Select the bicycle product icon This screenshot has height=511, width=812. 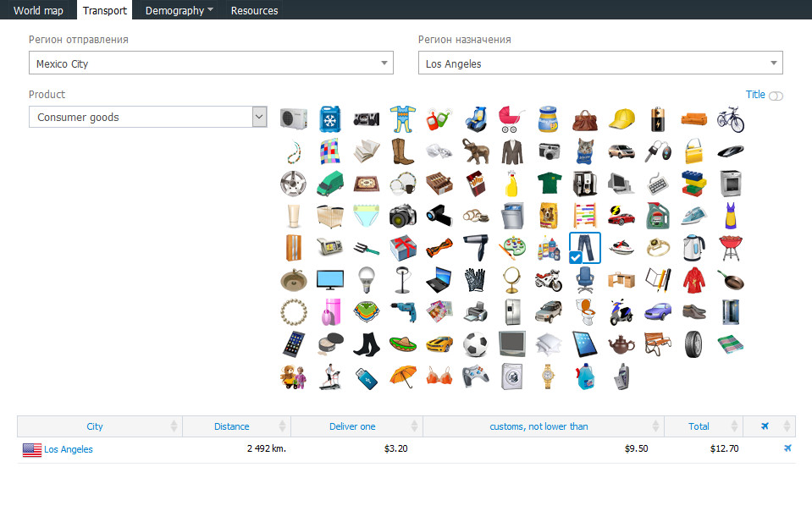click(731, 119)
